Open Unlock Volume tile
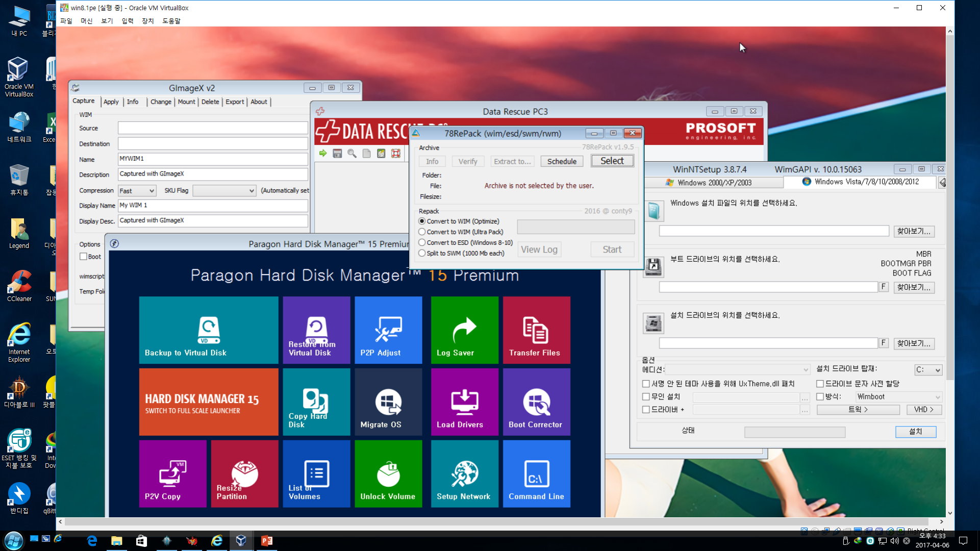The width and height of the screenshot is (980, 551). (388, 474)
